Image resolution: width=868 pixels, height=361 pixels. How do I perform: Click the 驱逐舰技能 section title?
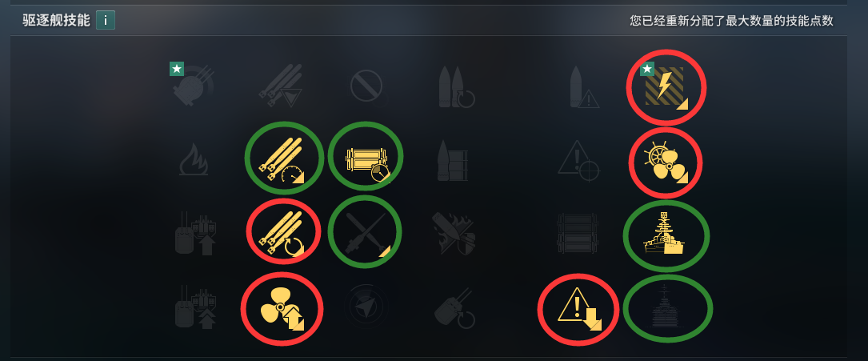[x=56, y=21]
